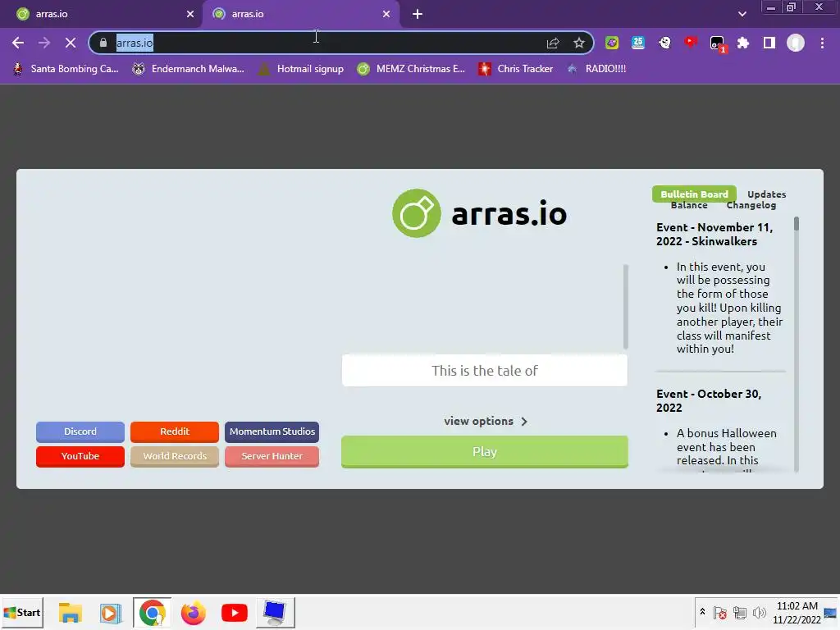Click the forward navigation arrow
This screenshot has height=630, width=840.
coord(44,43)
